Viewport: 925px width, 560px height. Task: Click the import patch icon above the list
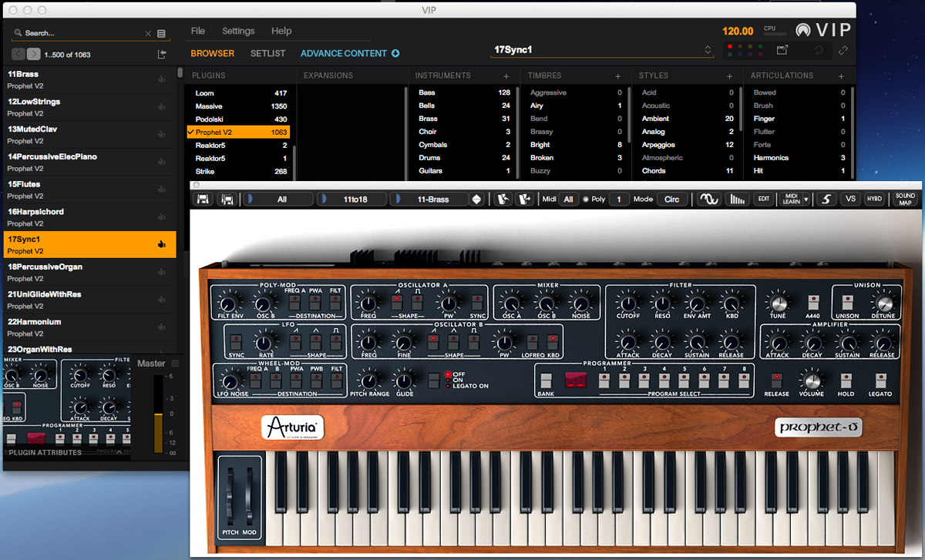click(x=161, y=54)
